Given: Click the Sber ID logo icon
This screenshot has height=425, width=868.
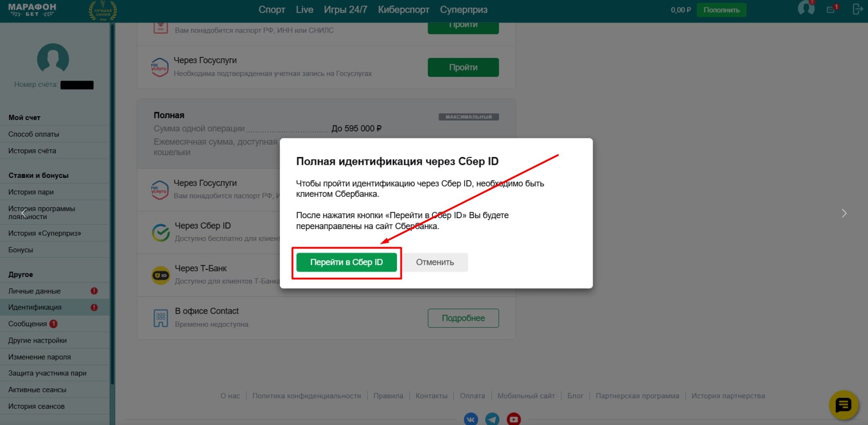Looking at the screenshot, I should 160,232.
